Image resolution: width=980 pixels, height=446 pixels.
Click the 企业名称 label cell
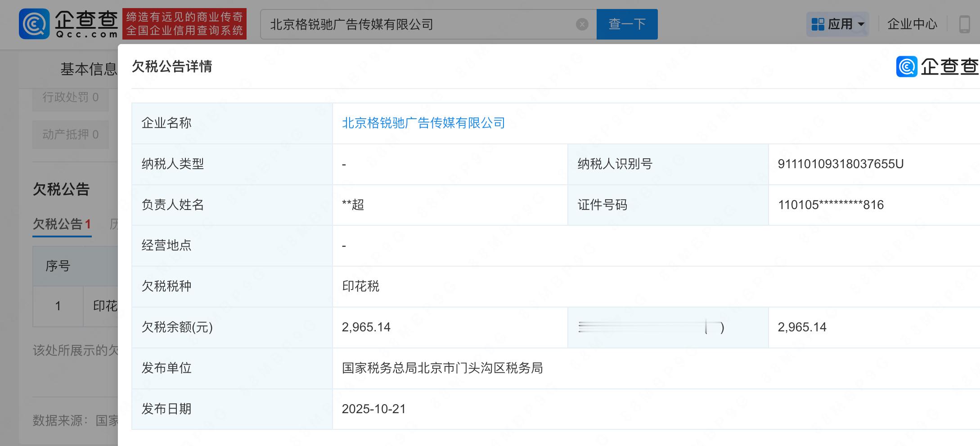click(x=232, y=123)
